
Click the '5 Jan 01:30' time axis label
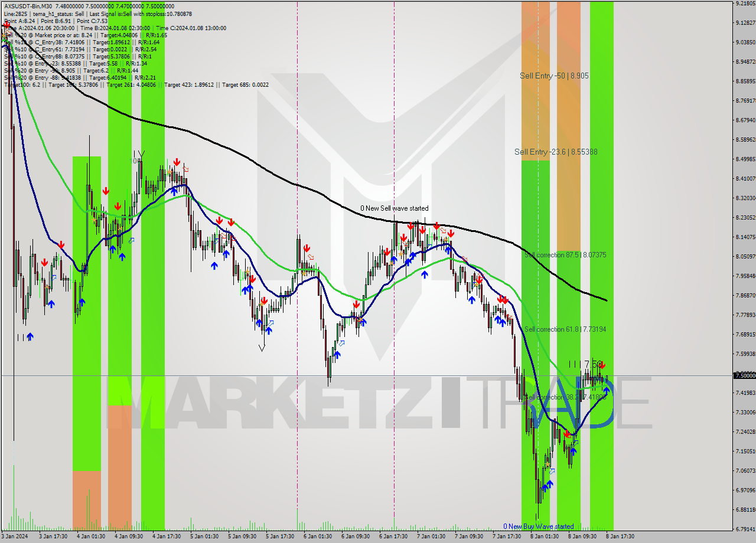[x=204, y=537]
